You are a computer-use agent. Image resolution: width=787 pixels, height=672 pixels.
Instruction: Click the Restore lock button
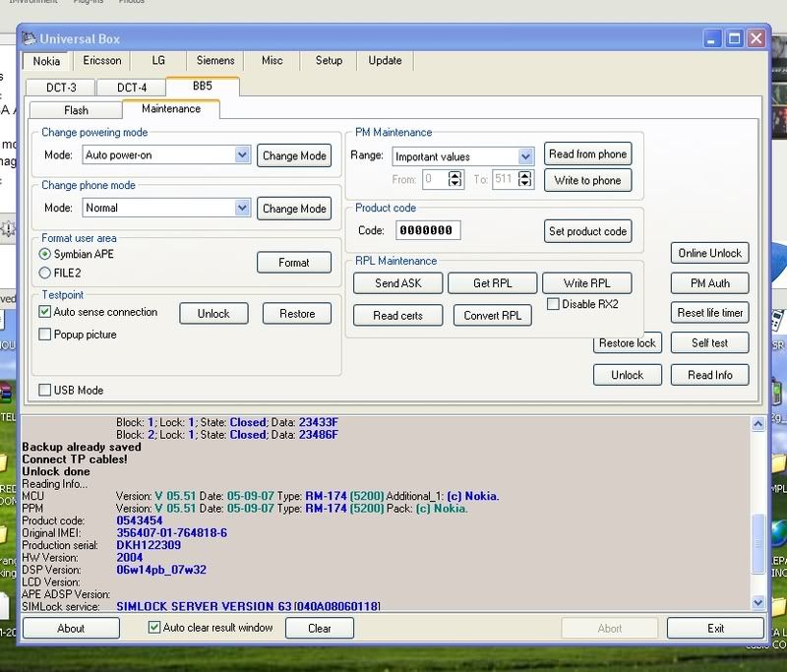coord(628,343)
